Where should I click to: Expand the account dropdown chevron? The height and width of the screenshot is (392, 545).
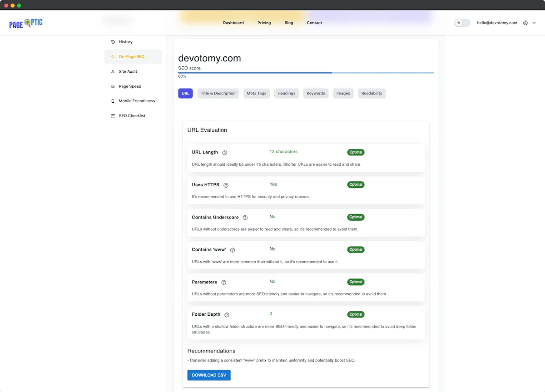point(534,23)
